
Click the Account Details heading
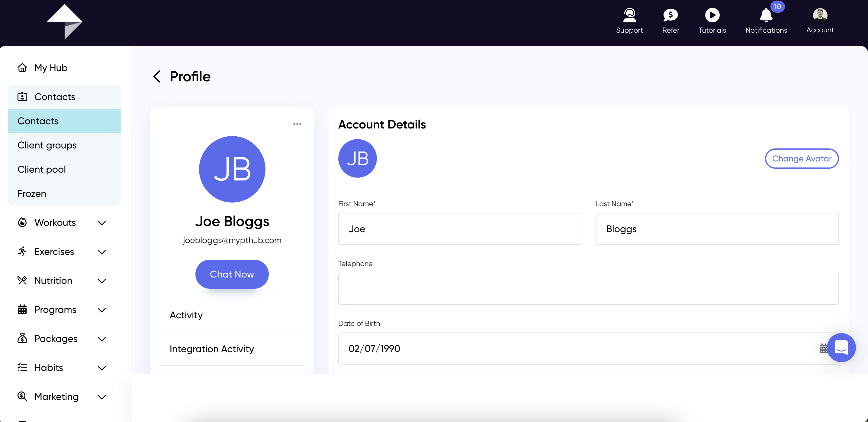[382, 125]
